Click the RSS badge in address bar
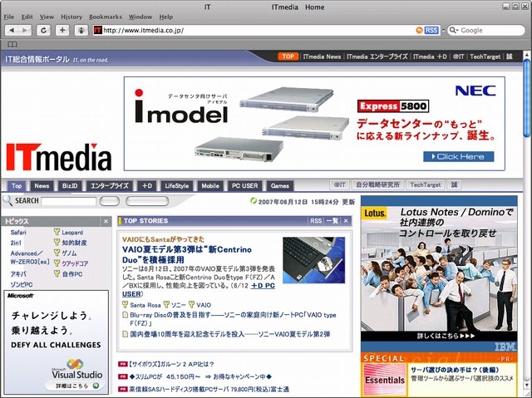532x398 pixels. point(431,30)
